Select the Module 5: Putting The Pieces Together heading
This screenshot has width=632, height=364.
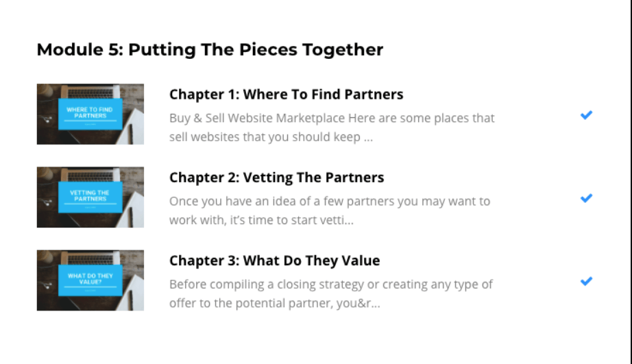(x=210, y=49)
